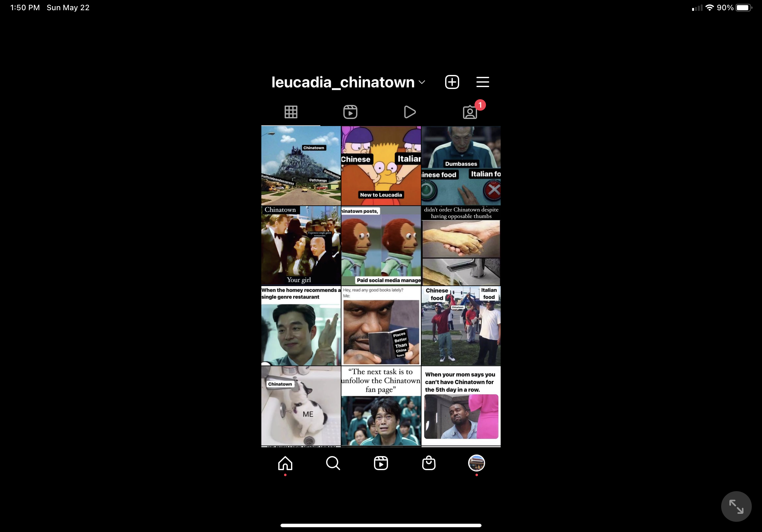The width and height of the screenshot is (762, 532).
Task: Open the opposable thumbs dog paw post
Action: [461, 246]
